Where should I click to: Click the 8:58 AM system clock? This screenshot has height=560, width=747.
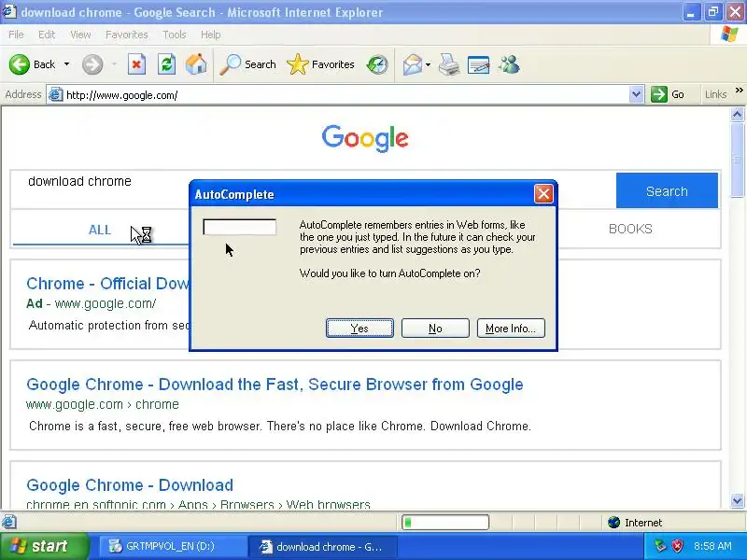(x=712, y=546)
